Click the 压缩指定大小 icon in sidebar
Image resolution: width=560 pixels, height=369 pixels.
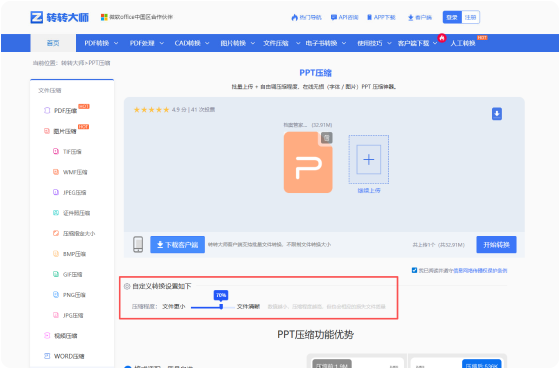[56, 233]
